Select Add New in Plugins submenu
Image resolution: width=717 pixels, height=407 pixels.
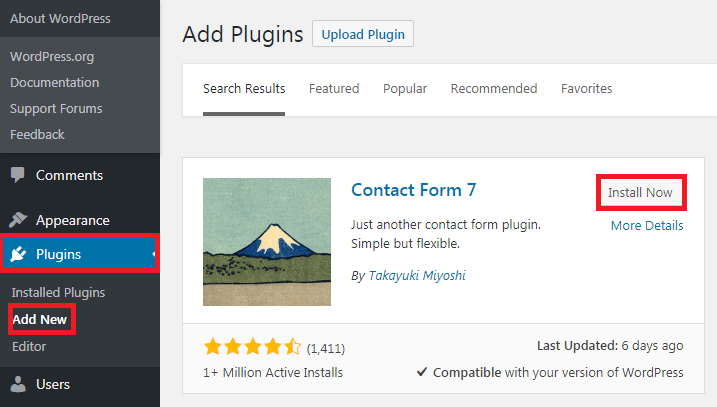[39, 320]
